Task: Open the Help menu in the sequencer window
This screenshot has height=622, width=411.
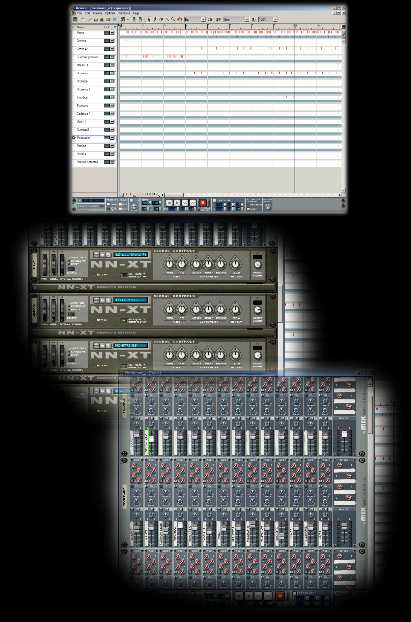Action: [136, 13]
